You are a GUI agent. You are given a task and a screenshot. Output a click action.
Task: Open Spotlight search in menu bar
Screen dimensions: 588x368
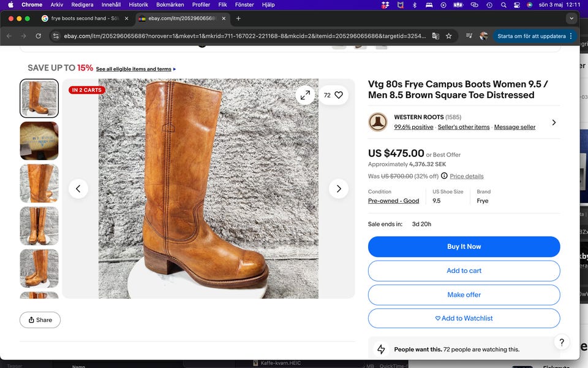click(503, 5)
